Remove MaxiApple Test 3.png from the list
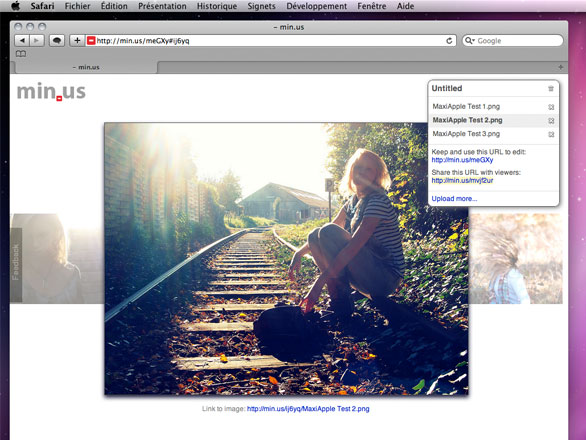Screen dimensions: 586x440 (551, 134)
